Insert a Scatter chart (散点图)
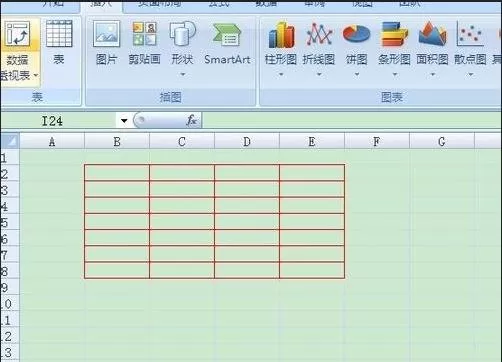Viewport: 502px width, 362px height. point(470,48)
